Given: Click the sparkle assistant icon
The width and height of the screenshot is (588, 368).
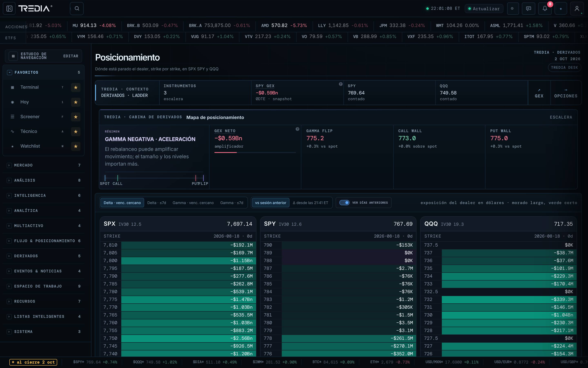Looking at the screenshot, I should [x=561, y=9].
